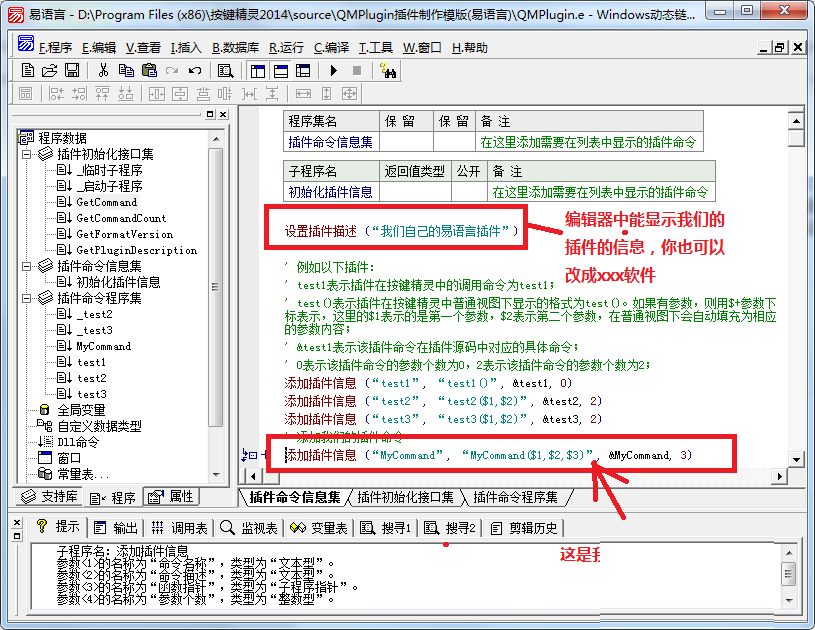
Task: Collapse the 插件命令程序集 tree node
Action: 27,298
